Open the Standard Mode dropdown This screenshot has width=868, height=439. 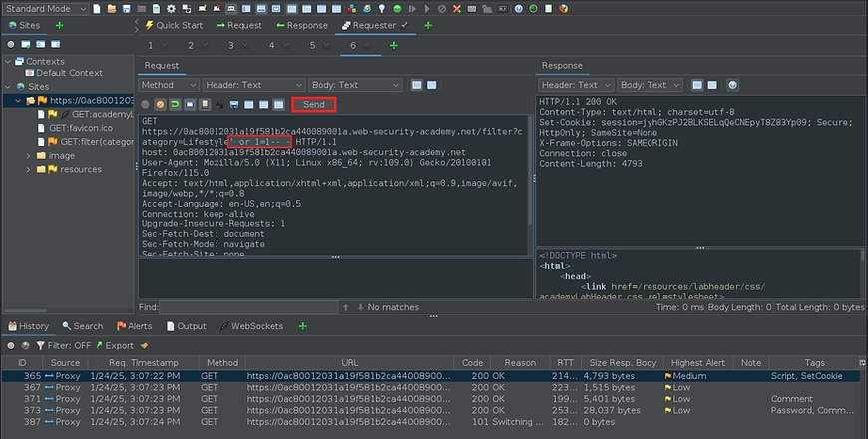pos(45,9)
